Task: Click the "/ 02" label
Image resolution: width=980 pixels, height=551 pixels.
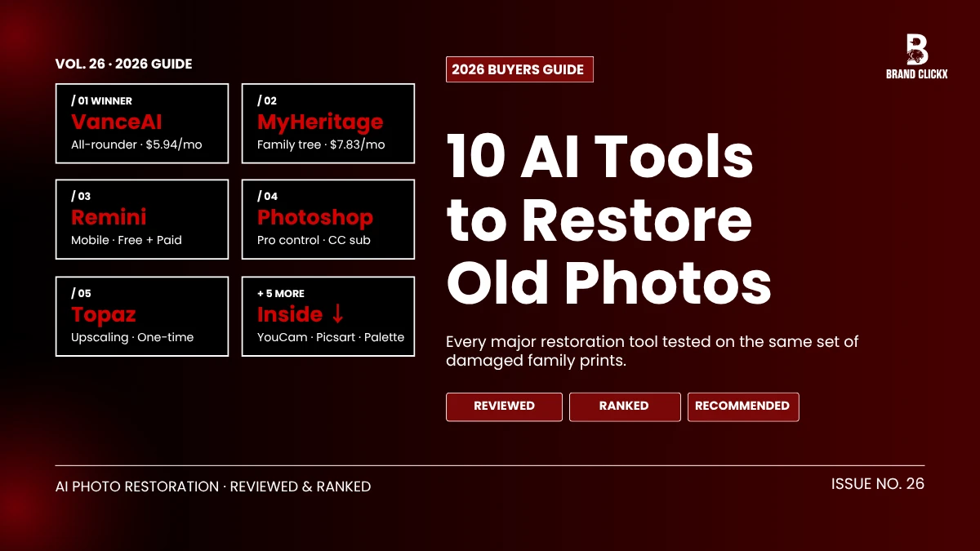Action: (267, 101)
